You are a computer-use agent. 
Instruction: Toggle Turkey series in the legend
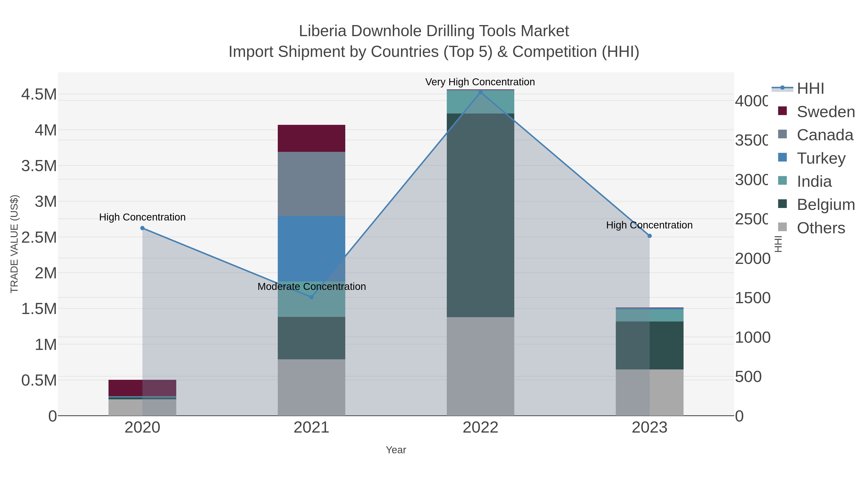pyautogui.click(x=811, y=158)
